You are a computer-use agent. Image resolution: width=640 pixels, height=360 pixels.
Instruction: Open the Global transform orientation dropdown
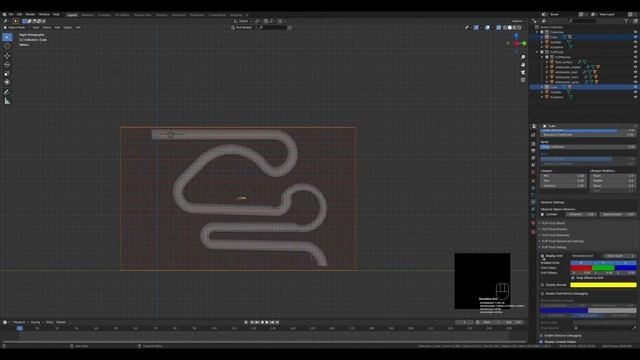tap(243, 21)
